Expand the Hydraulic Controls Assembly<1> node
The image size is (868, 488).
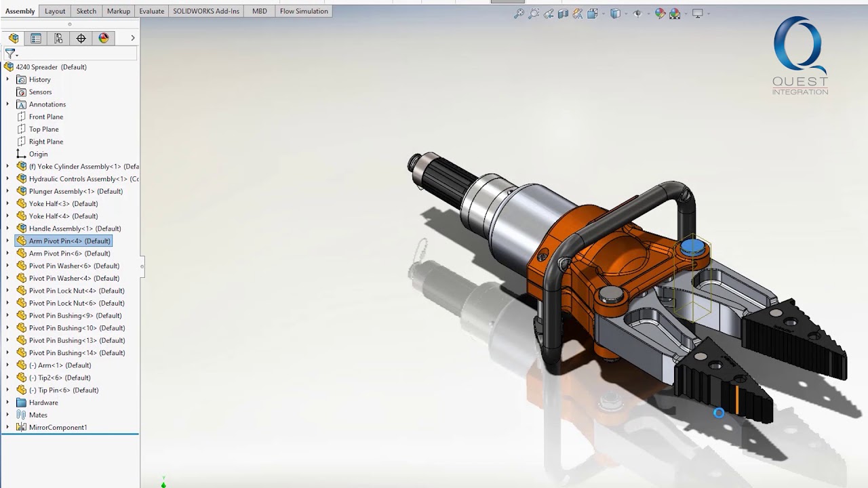[x=7, y=179]
